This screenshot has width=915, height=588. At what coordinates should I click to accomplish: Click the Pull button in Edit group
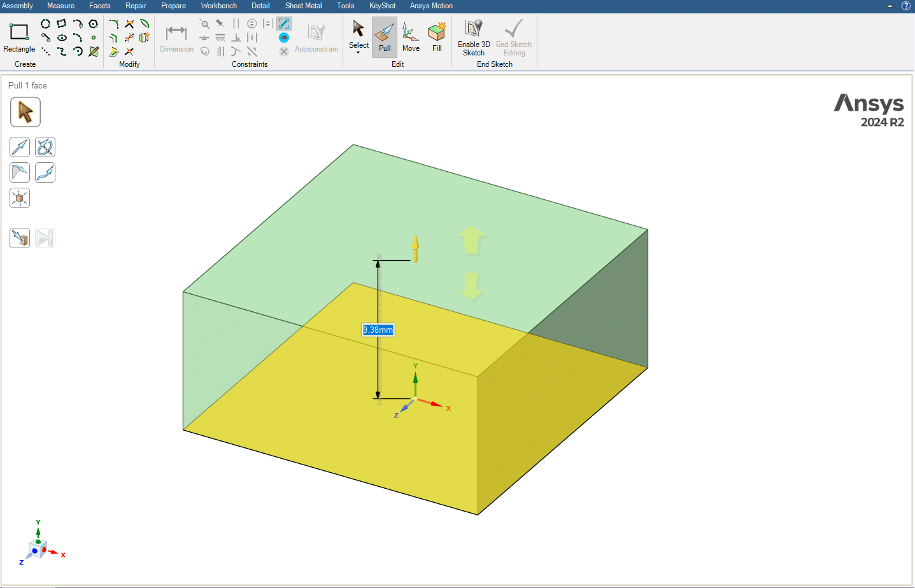(x=385, y=37)
